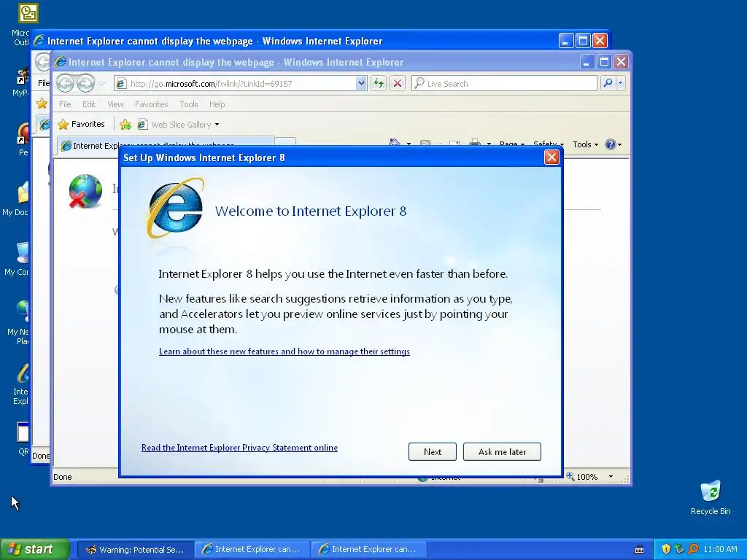Minimize the front Internet Explorer window

[587, 62]
